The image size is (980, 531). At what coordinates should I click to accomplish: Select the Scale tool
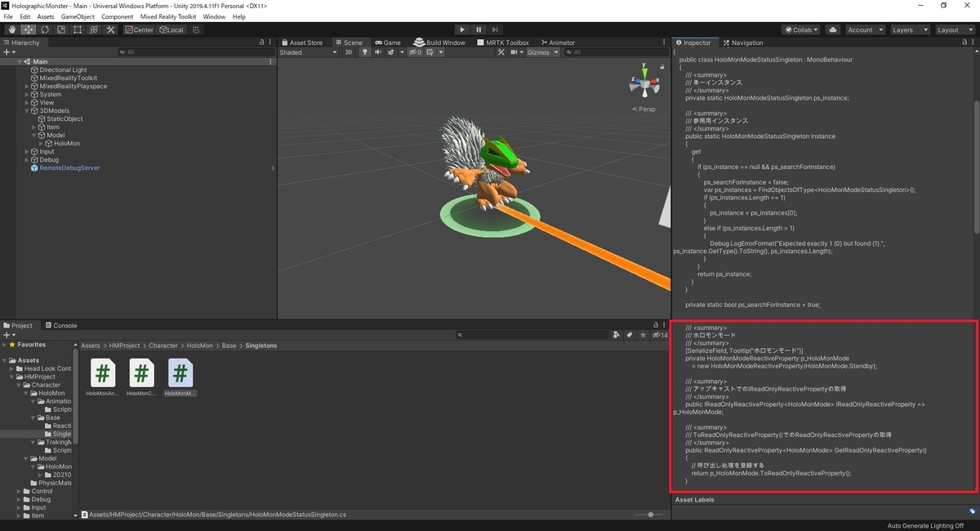[60, 29]
